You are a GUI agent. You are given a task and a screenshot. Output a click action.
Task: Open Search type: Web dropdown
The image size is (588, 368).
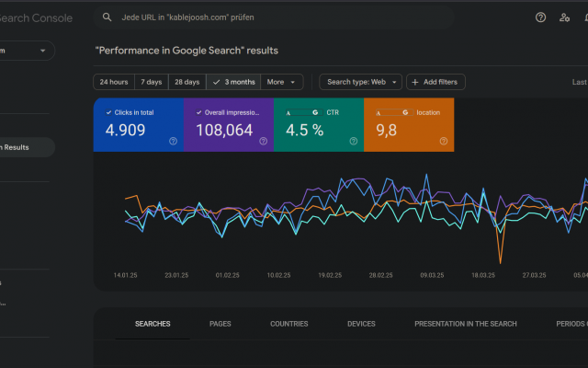360,82
